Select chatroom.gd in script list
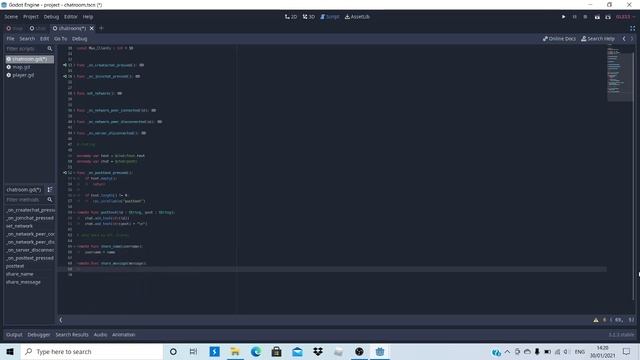This screenshot has height=360, width=640. click(29, 59)
